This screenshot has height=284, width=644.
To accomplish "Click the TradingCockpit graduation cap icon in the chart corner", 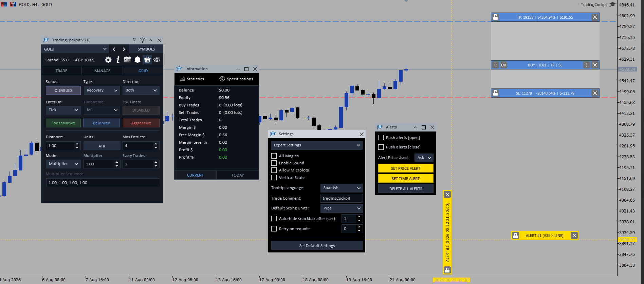I will (x=612, y=4).
